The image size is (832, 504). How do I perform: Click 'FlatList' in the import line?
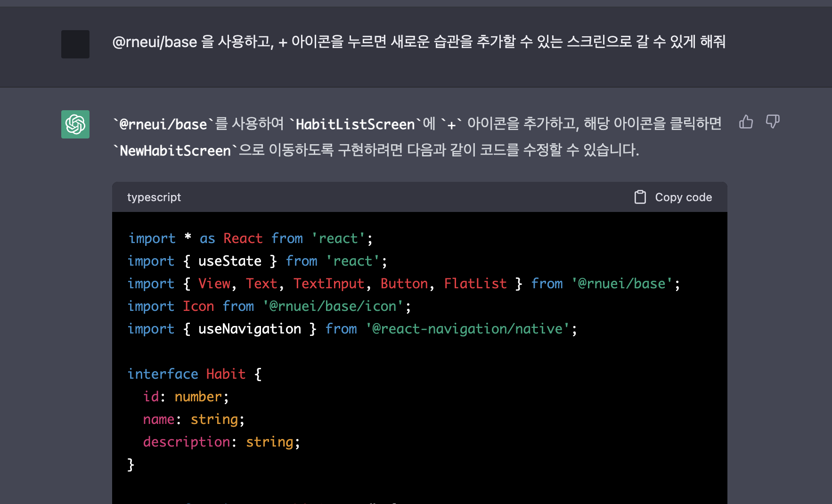click(475, 284)
